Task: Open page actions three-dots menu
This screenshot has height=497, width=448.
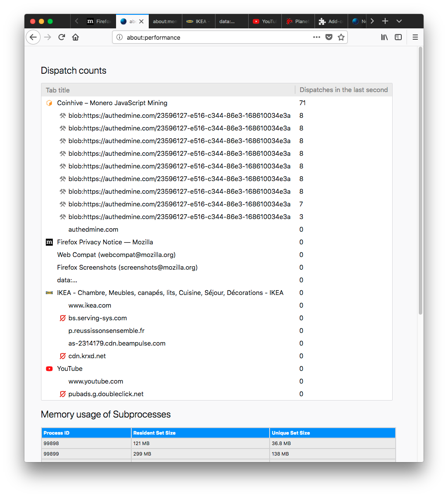Action: tap(317, 37)
